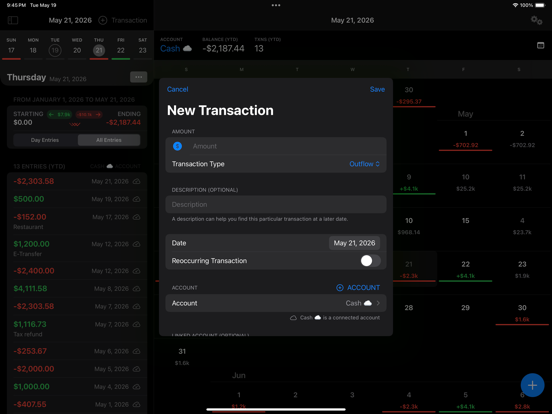Open the -$2,303.58 May 7 entry
The image size is (552, 414).
[77, 306]
